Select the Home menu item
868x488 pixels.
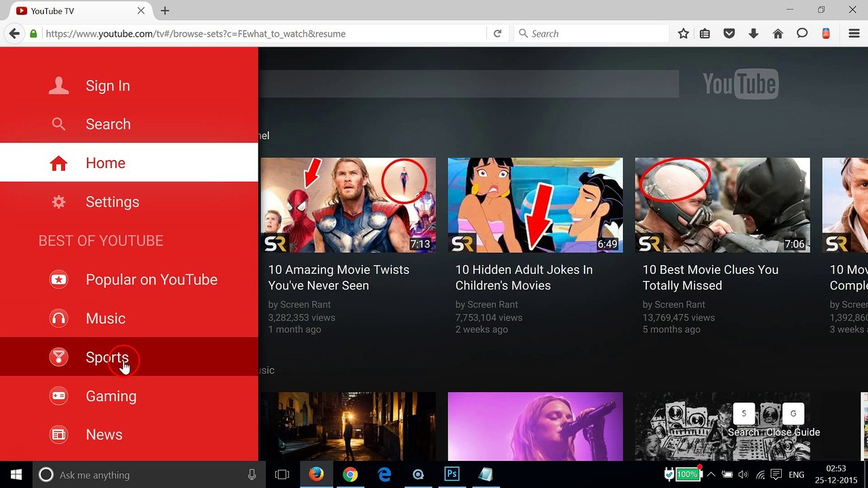coord(129,163)
